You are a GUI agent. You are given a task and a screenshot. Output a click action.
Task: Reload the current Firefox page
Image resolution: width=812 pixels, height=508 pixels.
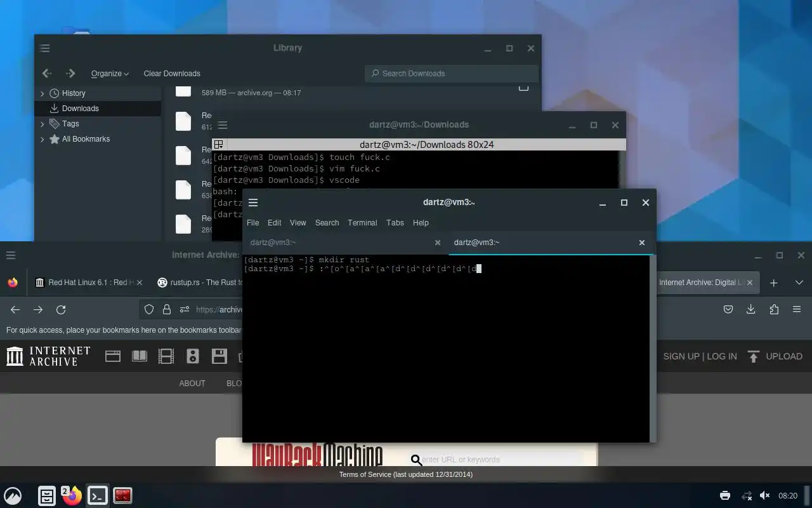pos(61,310)
